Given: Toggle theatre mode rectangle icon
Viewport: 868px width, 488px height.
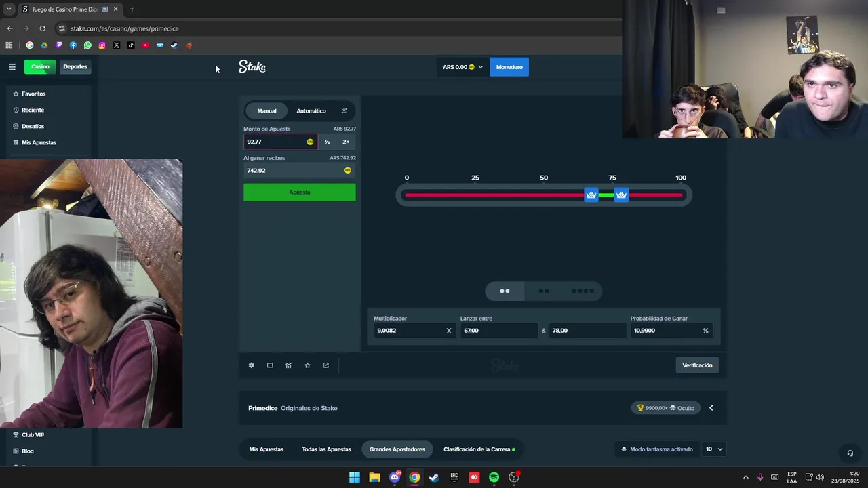Looking at the screenshot, I should click(x=270, y=365).
